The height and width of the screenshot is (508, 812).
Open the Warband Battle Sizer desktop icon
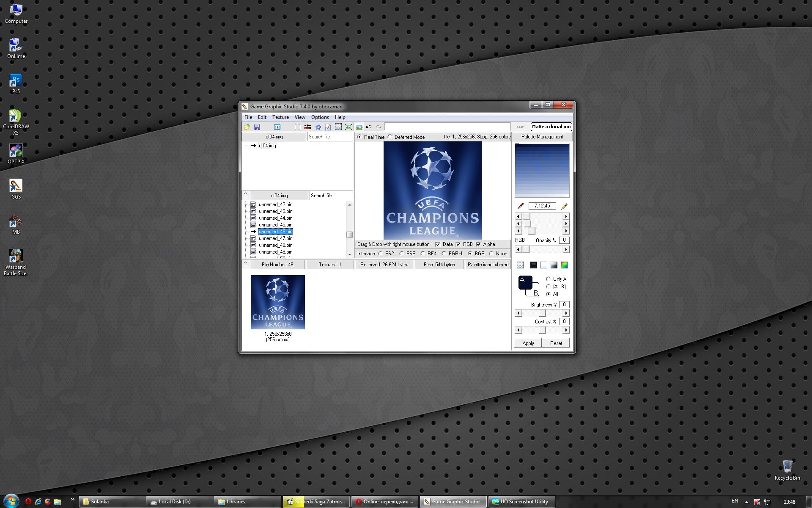(x=16, y=262)
